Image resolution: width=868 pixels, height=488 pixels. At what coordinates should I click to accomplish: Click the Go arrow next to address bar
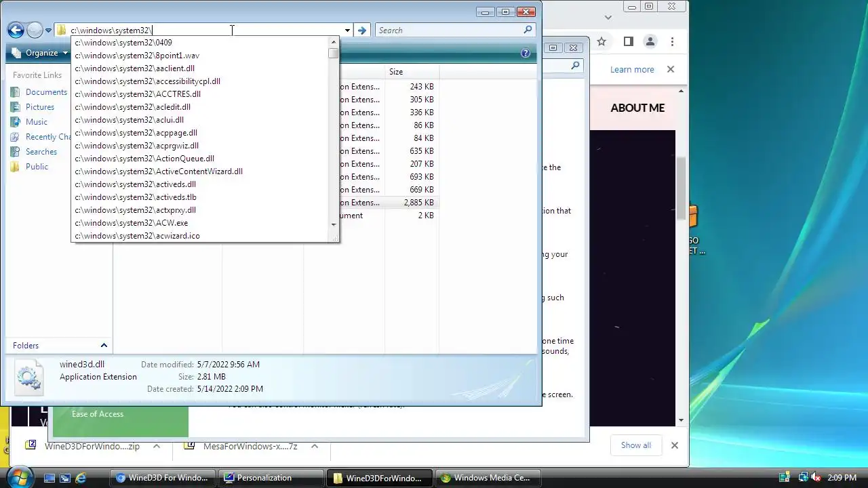point(362,30)
